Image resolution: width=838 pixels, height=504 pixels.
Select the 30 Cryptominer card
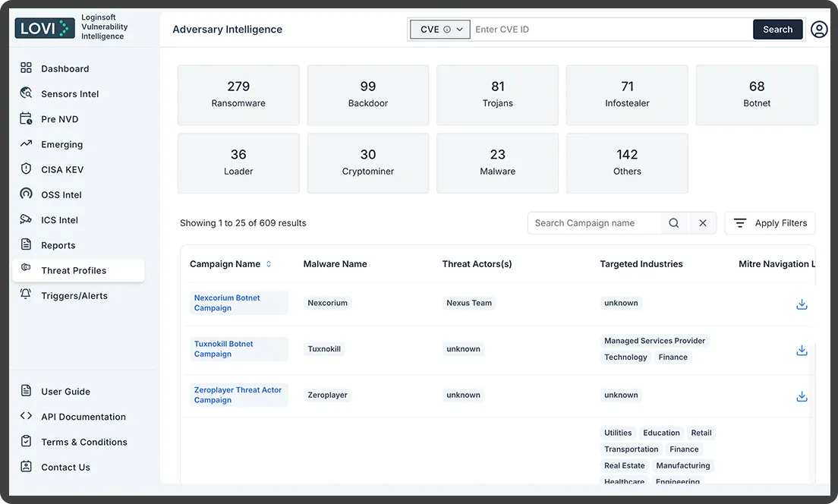click(367, 163)
